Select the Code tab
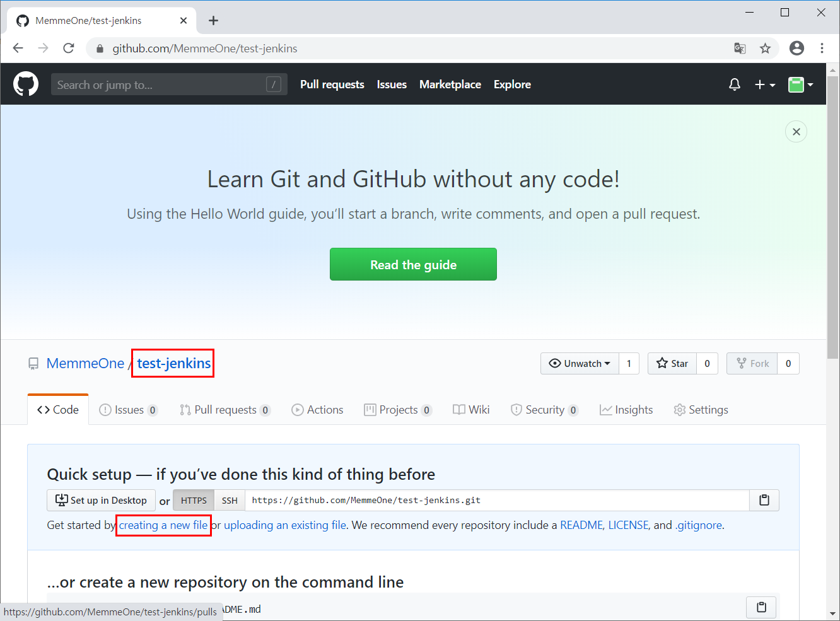This screenshot has height=621, width=840. (x=58, y=410)
